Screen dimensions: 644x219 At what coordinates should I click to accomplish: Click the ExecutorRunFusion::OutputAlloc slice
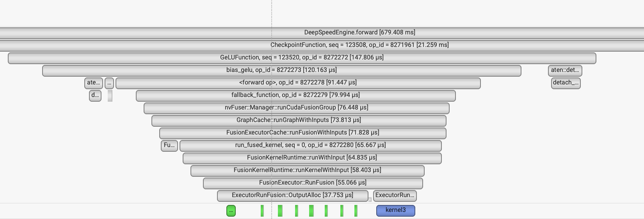coord(292,195)
